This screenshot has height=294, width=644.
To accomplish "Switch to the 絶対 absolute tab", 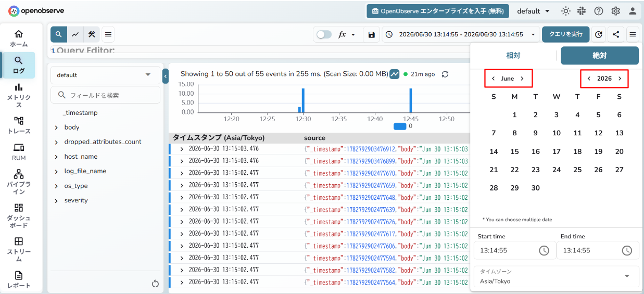I will click(600, 56).
